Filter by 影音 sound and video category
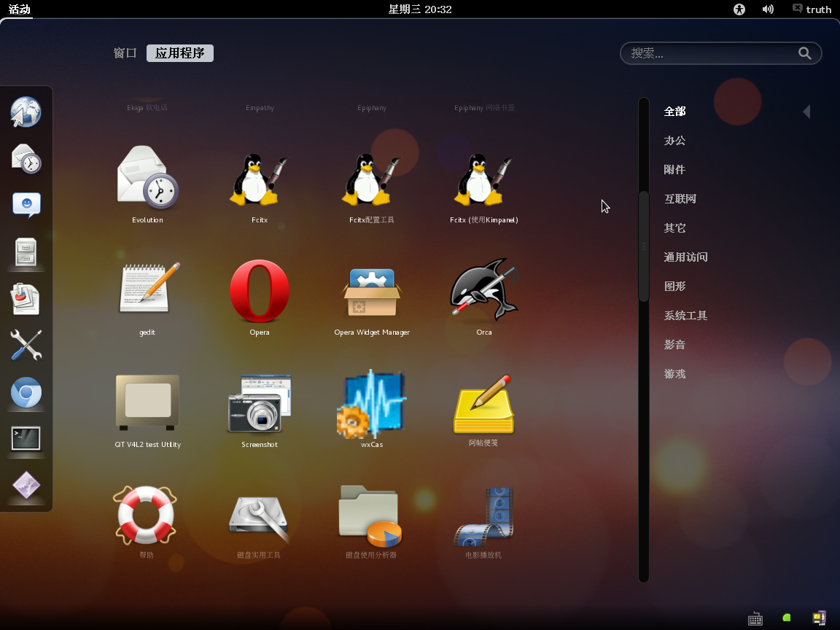Image resolution: width=840 pixels, height=630 pixels. click(675, 345)
